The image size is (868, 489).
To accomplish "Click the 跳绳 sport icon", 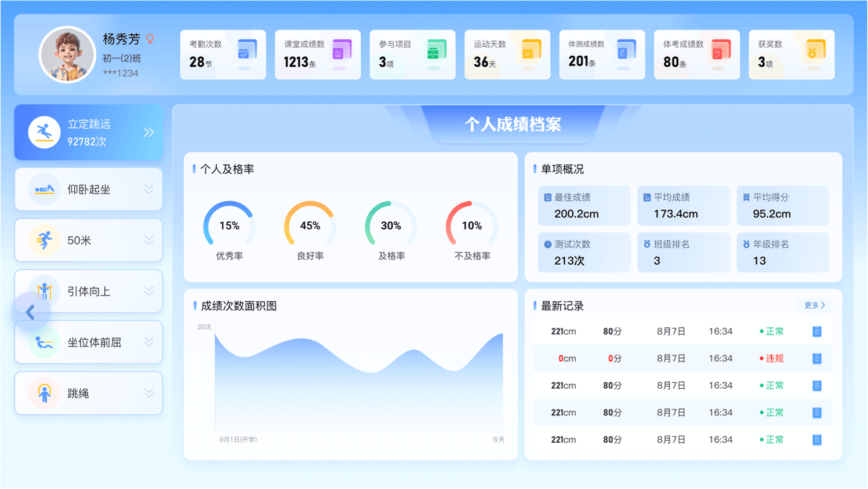I will coord(44,393).
